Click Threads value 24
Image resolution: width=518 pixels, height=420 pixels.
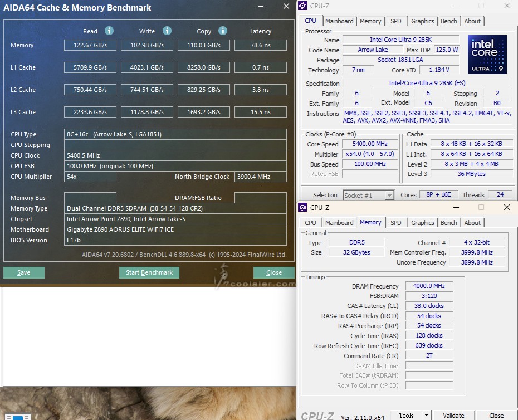[x=500, y=194]
